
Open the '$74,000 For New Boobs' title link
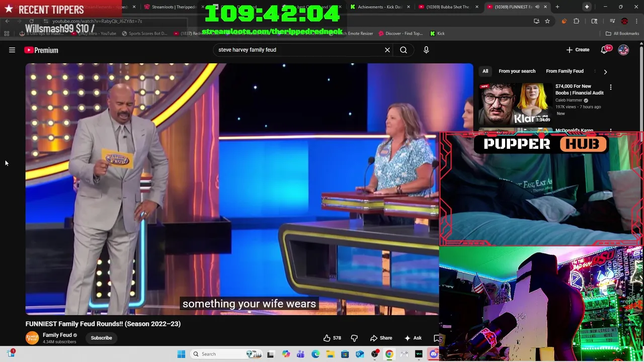[579, 89]
